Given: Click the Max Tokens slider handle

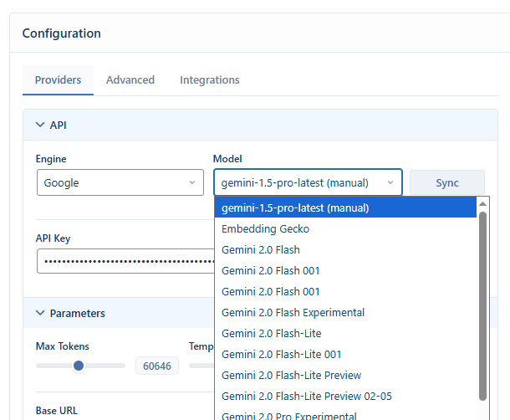Looking at the screenshot, I should coord(79,366).
